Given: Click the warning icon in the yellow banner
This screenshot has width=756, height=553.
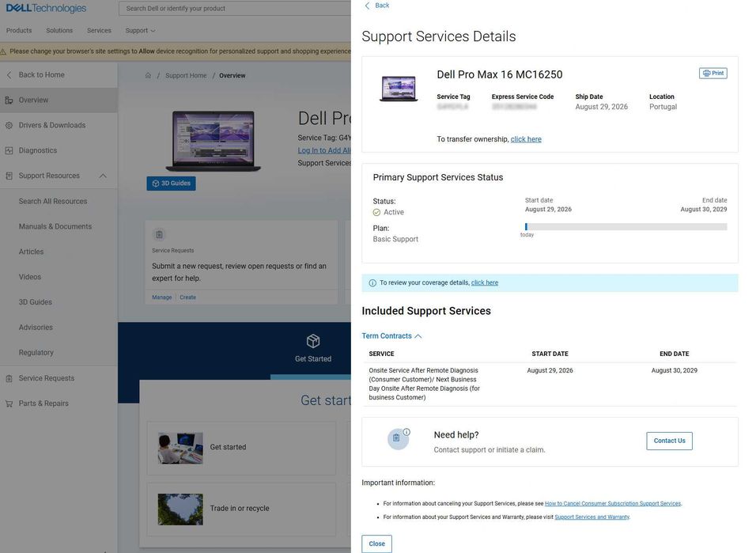Looking at the screenshot, I should click(x=3, y=51).
